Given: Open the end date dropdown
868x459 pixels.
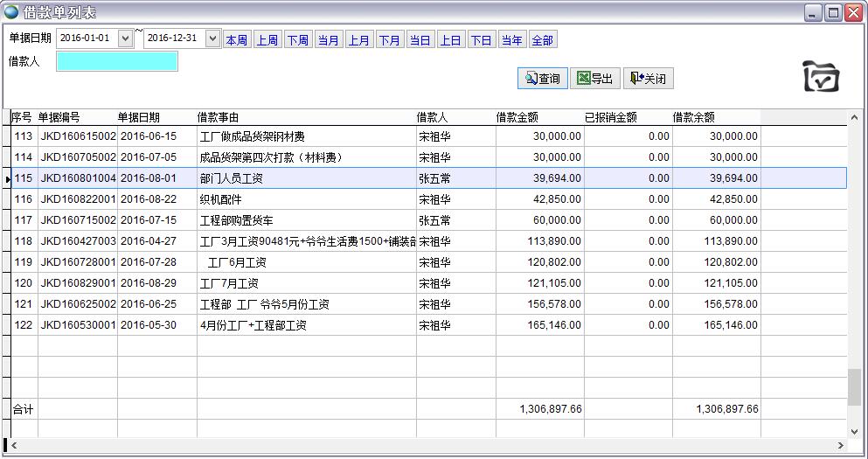Looking at the screenshot, I should pyautogui.click(x=212, y=38).
